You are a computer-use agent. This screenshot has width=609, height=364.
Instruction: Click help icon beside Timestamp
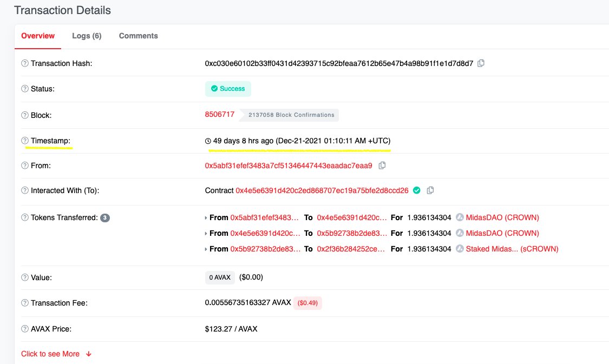coord(25,141)
